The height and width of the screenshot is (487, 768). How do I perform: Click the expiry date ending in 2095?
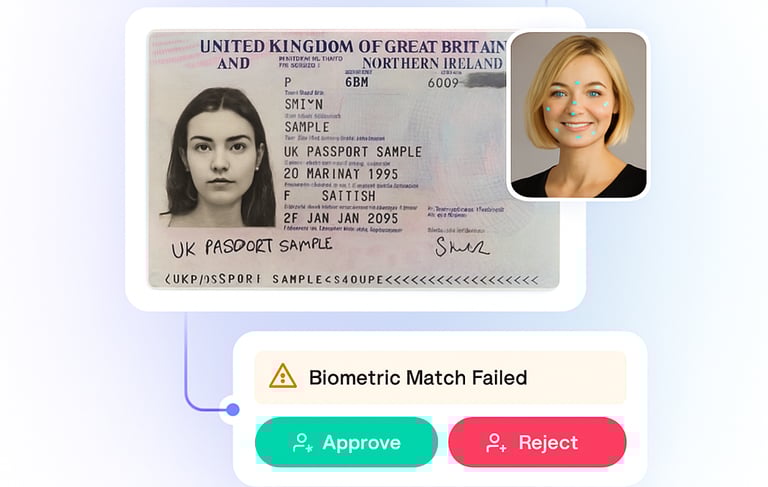tap(341, 218)
